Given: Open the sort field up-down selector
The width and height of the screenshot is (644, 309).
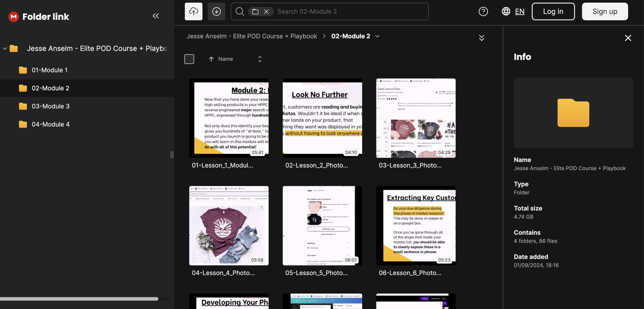Looking at the screenshot, I should pos(260,59).
